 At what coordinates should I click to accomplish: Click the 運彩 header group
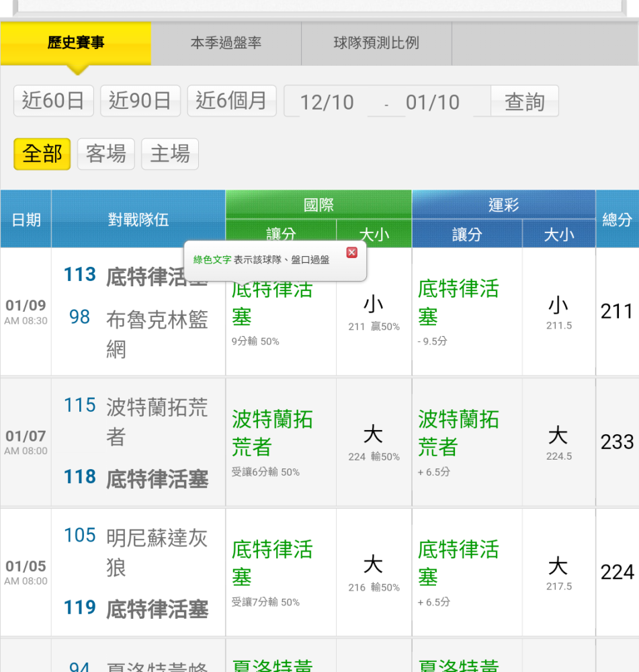coord(503,204)
